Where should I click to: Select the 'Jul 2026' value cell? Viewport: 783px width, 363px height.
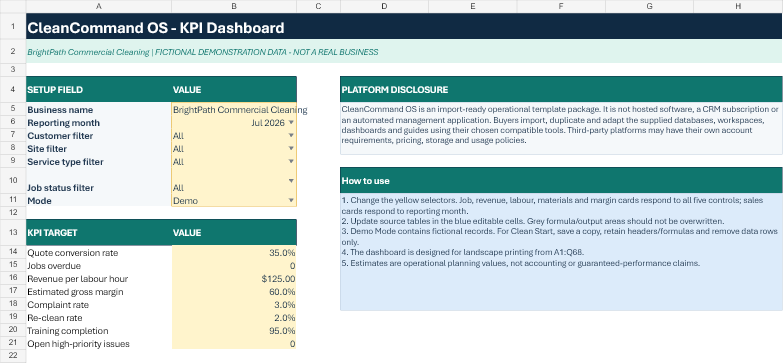pos(234,122)
